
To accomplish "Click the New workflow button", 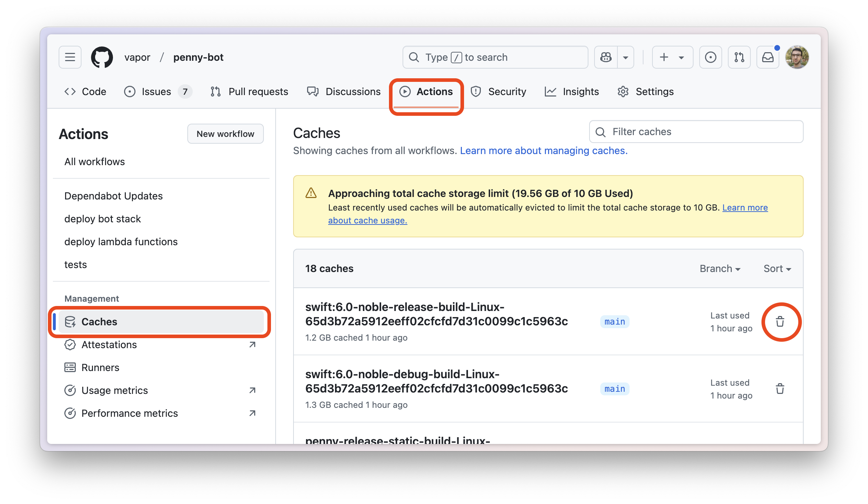I will (x=225, y=134).
